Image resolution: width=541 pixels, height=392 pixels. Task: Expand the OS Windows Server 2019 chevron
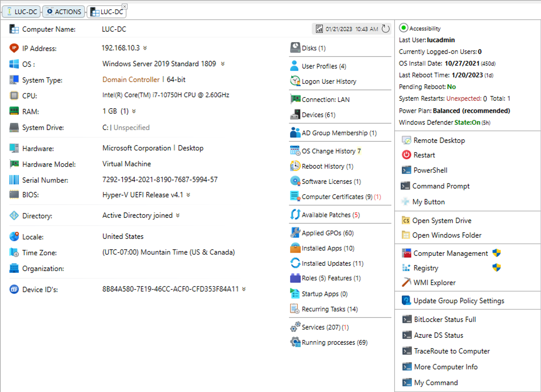[223, 64]
